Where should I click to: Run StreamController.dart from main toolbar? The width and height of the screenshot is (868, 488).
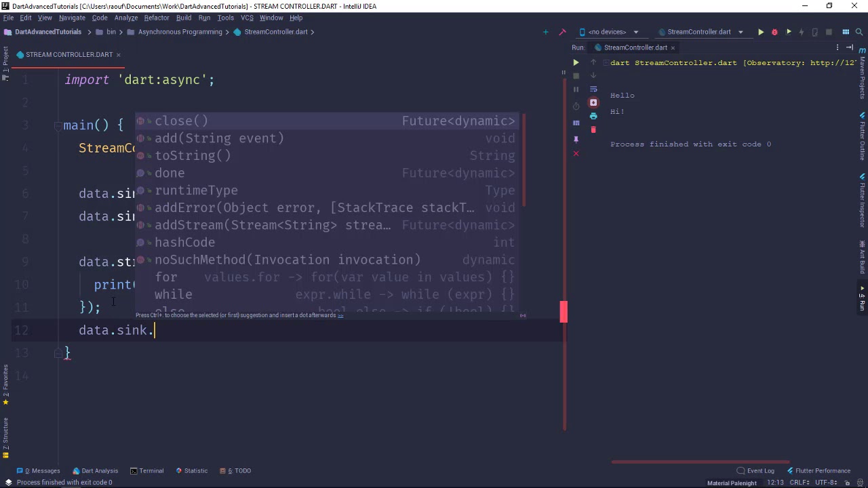761,32
